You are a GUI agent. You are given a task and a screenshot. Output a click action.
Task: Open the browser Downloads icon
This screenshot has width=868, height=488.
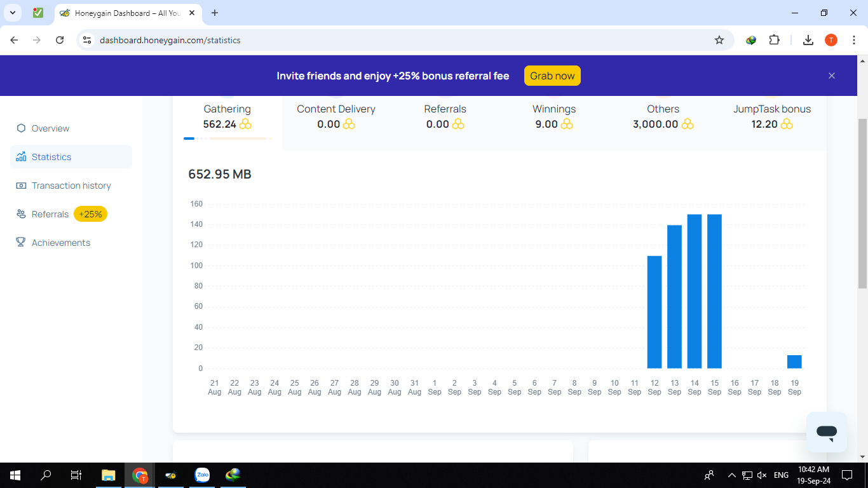[808, 40]
